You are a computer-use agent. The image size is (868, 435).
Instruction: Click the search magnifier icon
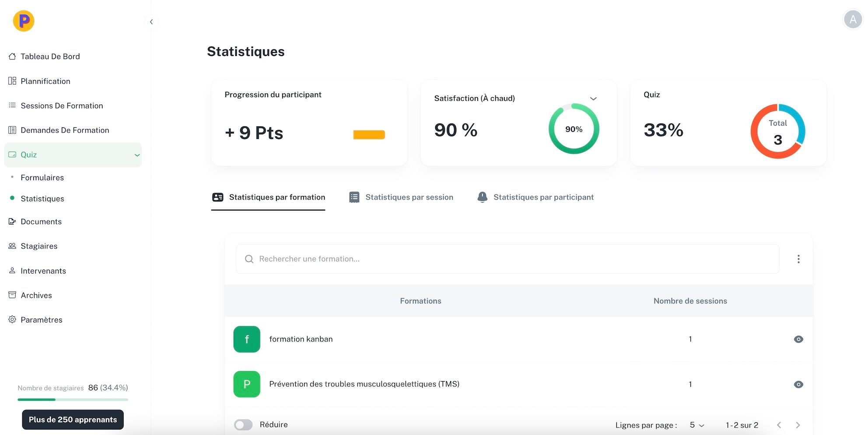[x=249, y=259]
